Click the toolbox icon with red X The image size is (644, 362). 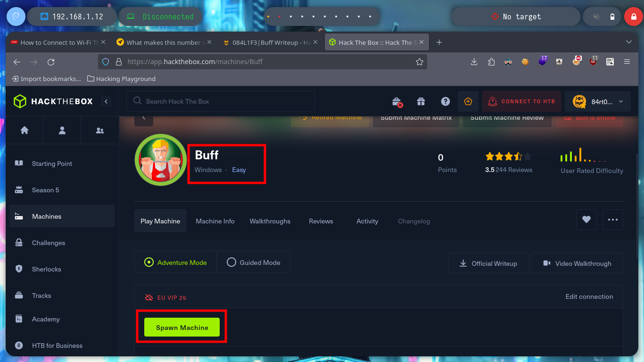pyautogui.click(x=397, y=101)
